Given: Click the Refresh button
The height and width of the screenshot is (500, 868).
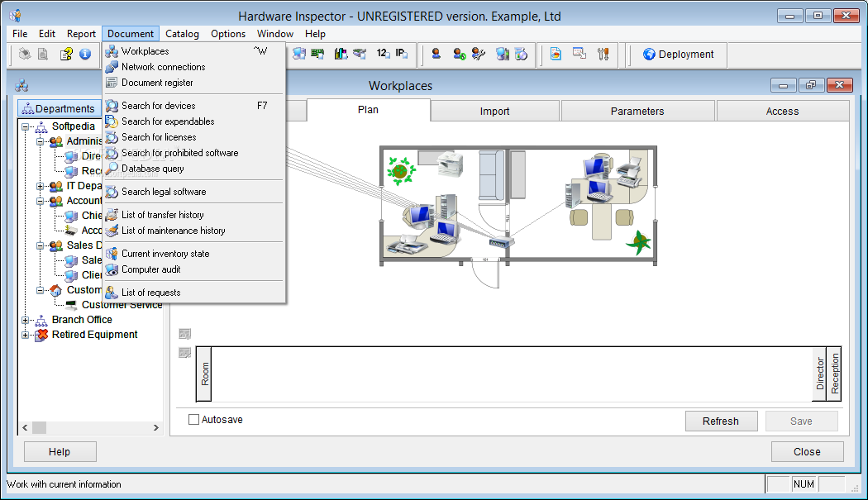Looking at the screenshot, I should click(721, 421).
